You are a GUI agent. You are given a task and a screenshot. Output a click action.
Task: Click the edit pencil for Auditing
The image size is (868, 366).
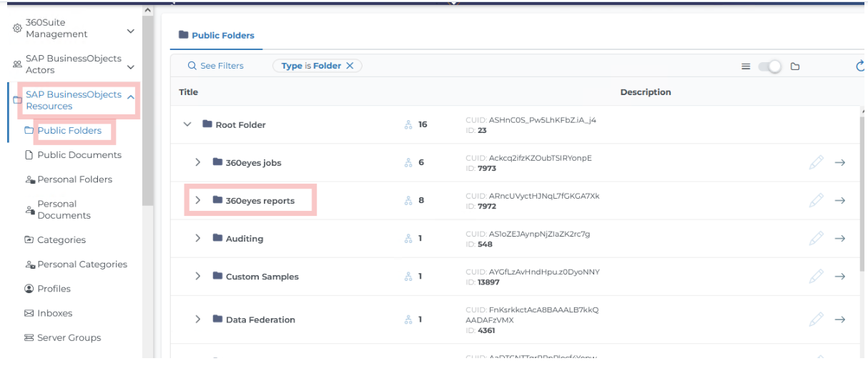tap(816, 238)
